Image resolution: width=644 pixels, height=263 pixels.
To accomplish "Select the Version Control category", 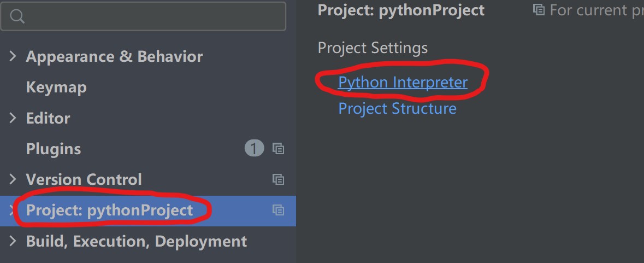I will point(84,179).
